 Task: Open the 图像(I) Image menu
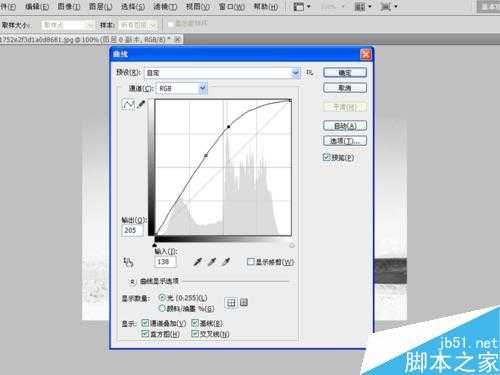[69, 6]
